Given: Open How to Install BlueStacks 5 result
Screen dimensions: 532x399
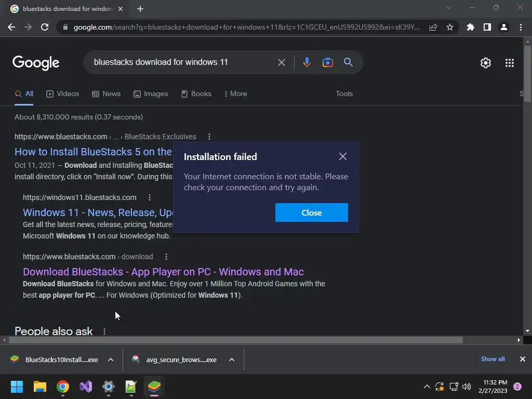Looking at the screenshot, I should [94, 152].
